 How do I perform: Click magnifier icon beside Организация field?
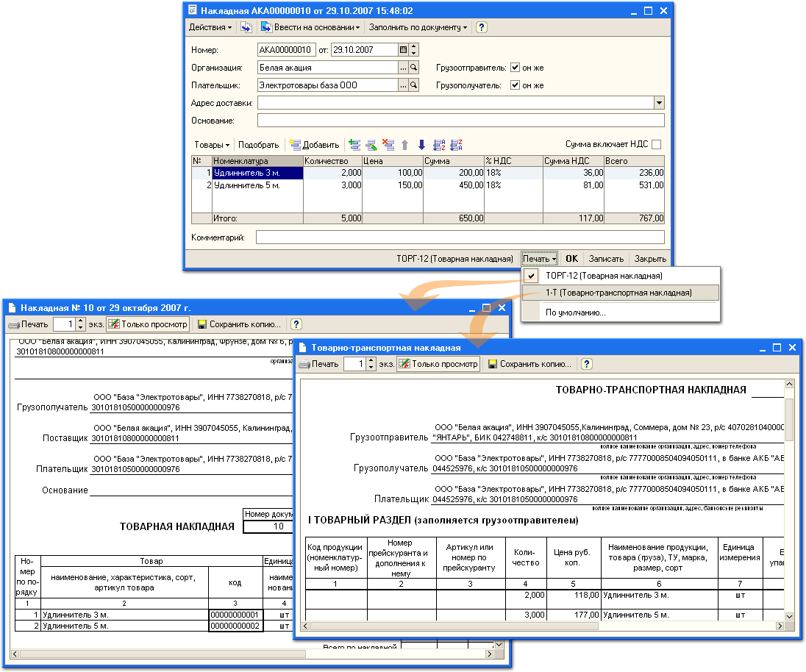tap(413, 68)
